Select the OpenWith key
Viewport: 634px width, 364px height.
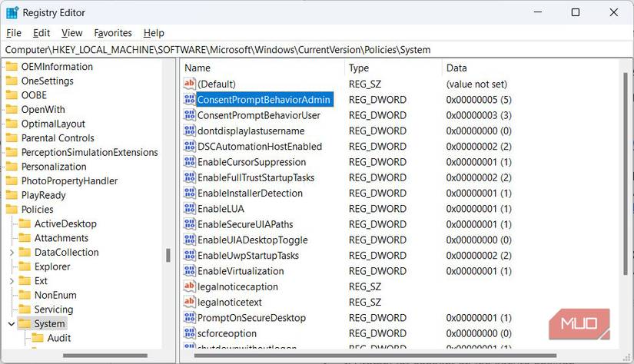coord(43,110)
